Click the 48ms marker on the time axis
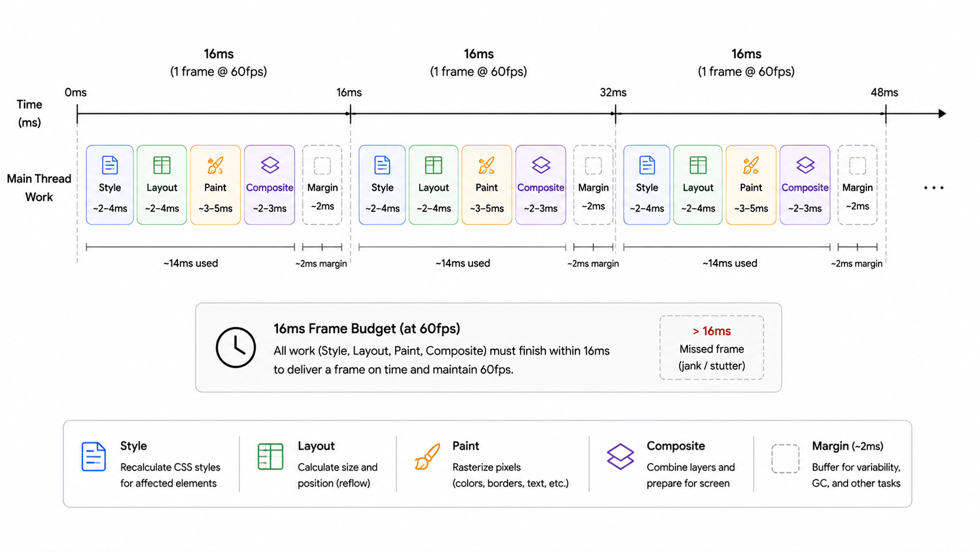The width and height of the screenshot is (980, 552). [x=884, y=93]
